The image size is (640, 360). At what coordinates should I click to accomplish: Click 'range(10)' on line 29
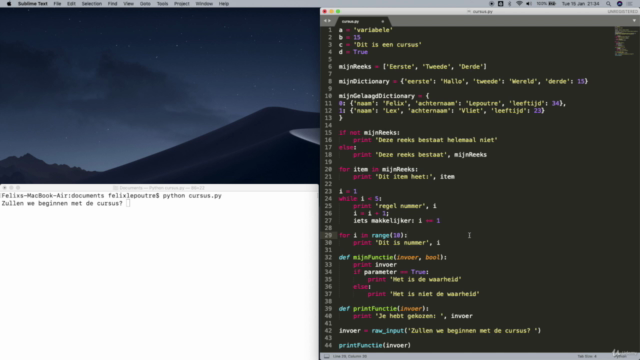click(x=388, y=236)
